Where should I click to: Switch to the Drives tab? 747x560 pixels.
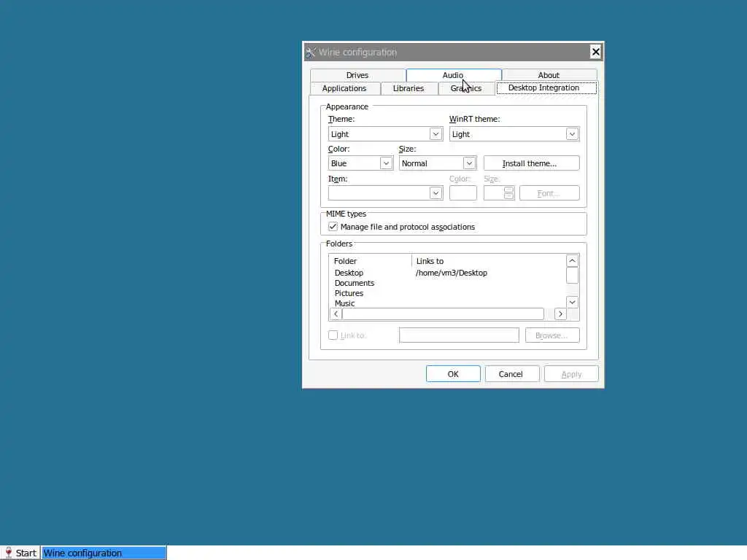[357, 75]
